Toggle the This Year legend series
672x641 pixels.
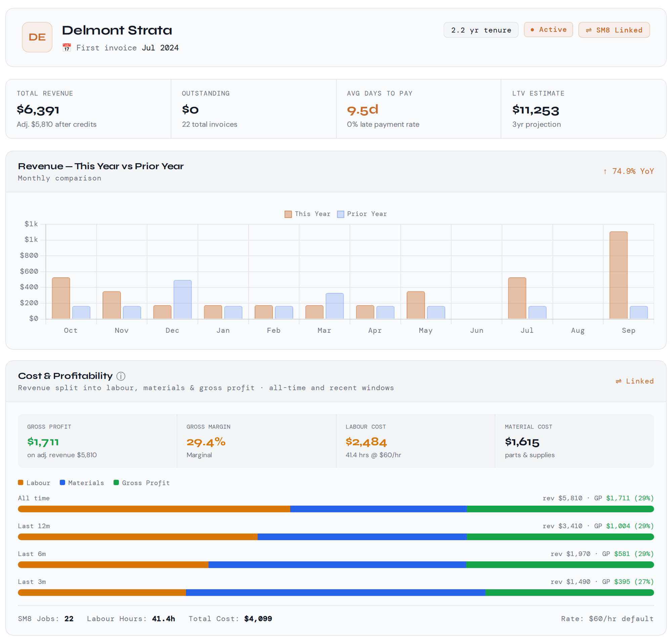point(307,214)
